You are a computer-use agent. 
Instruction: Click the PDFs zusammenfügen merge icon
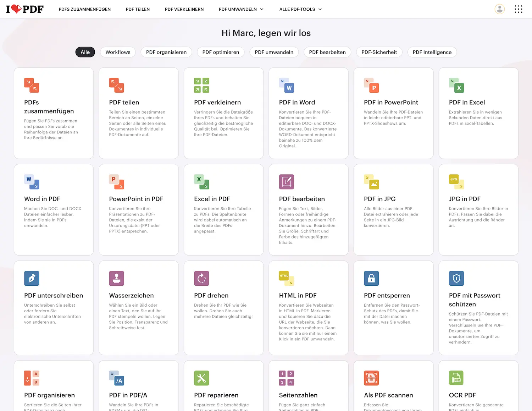[32, 85]
